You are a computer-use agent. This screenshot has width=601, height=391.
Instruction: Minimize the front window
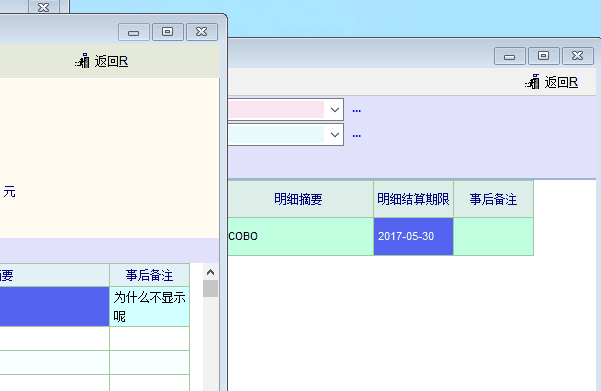[134, 32]
